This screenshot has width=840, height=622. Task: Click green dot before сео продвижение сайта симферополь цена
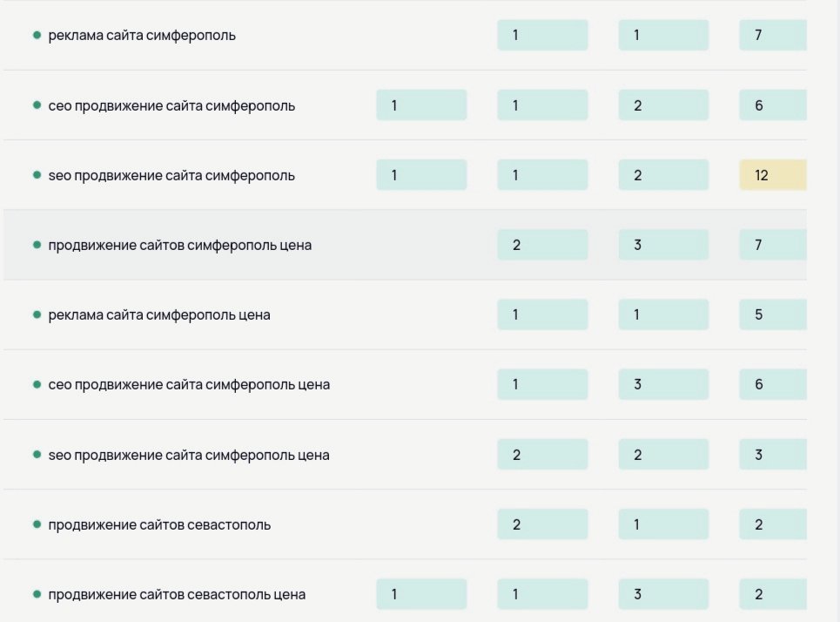(37, 384)
